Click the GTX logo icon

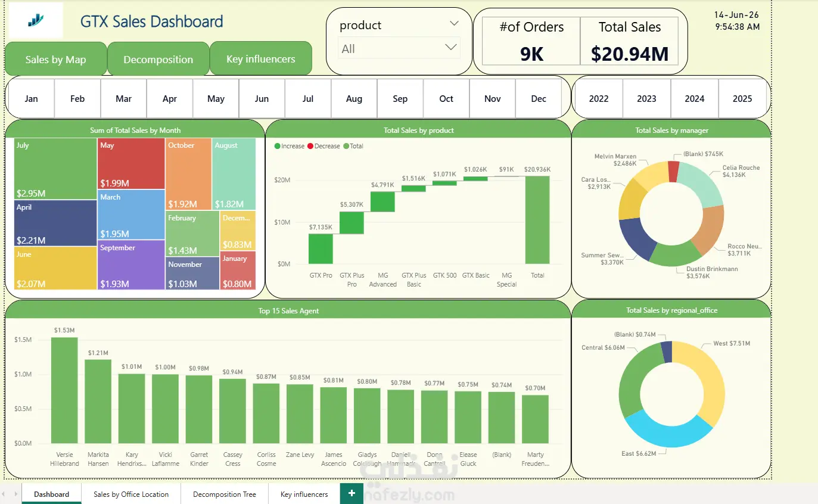(x=36, y=21)
